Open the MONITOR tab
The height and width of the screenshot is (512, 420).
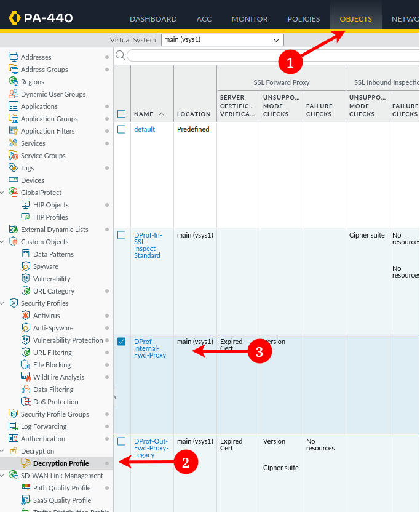click(x=250, y=19)
